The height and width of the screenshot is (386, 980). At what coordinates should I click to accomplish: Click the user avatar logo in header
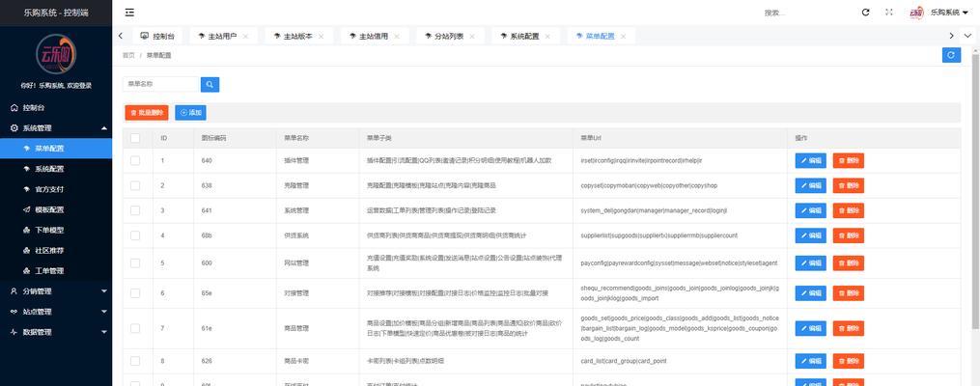point(916,13)
